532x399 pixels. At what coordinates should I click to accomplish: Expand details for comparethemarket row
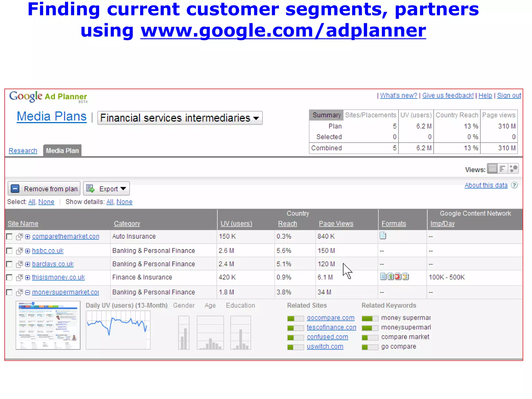(28, 237)
